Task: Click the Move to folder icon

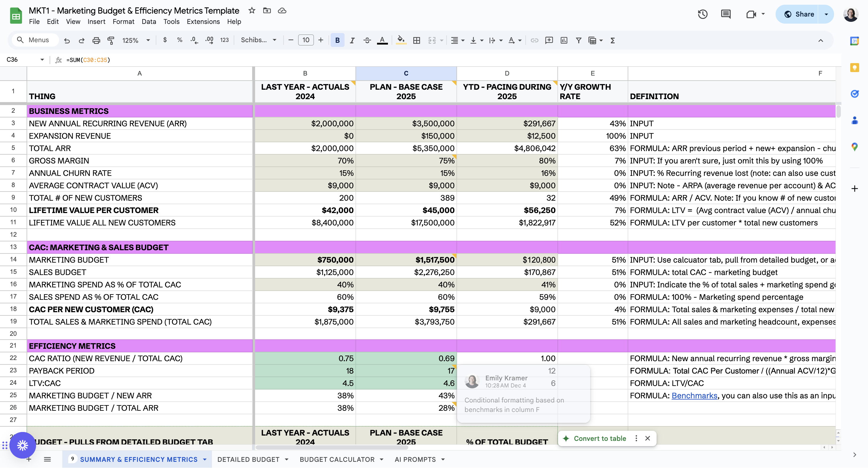Action: [267, 10]
